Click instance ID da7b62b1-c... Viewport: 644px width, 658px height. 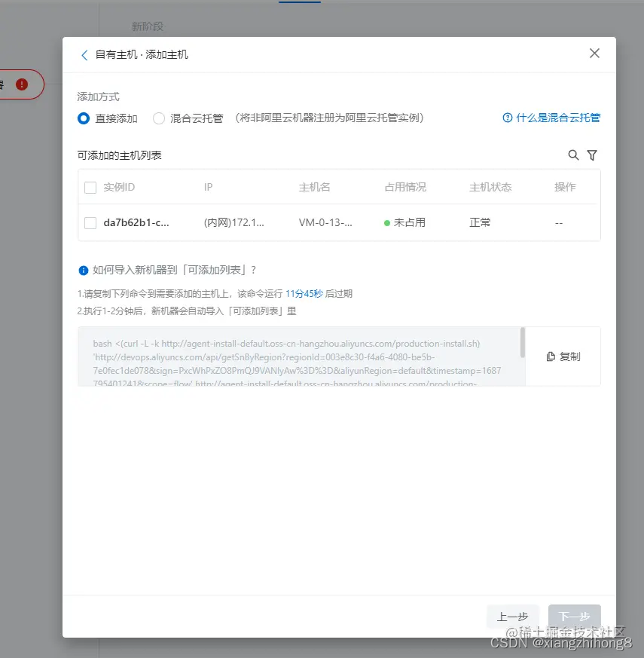[136, 223]
